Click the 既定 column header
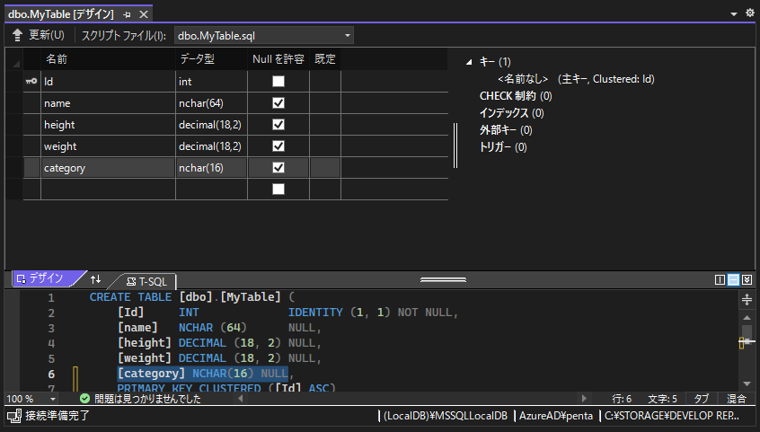Viewport: 760px width, 432px height. [x=325, y=59]
